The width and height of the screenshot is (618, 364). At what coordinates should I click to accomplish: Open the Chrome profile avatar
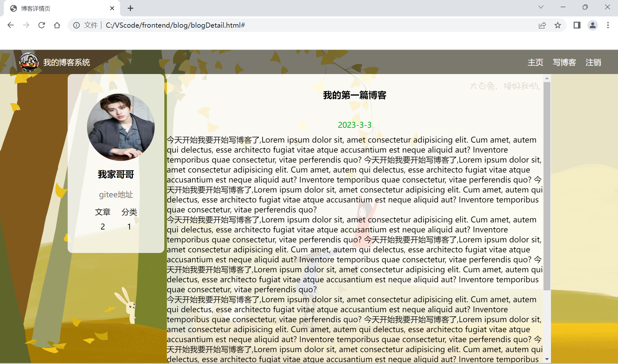(593, 25)
